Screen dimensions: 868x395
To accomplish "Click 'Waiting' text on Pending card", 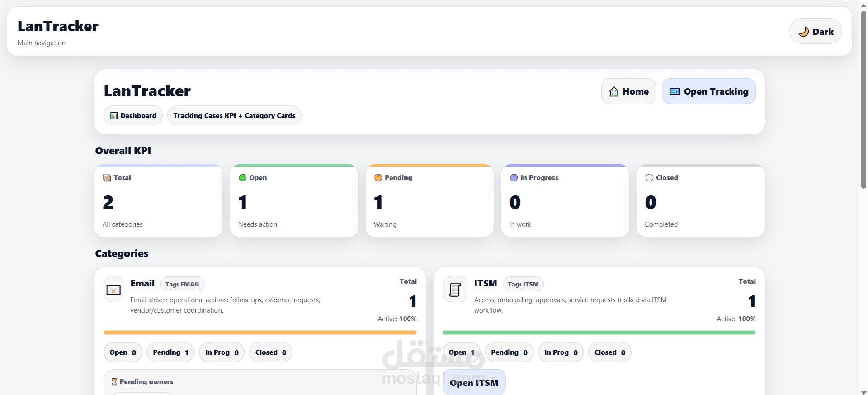I will [x=385, y=224].
